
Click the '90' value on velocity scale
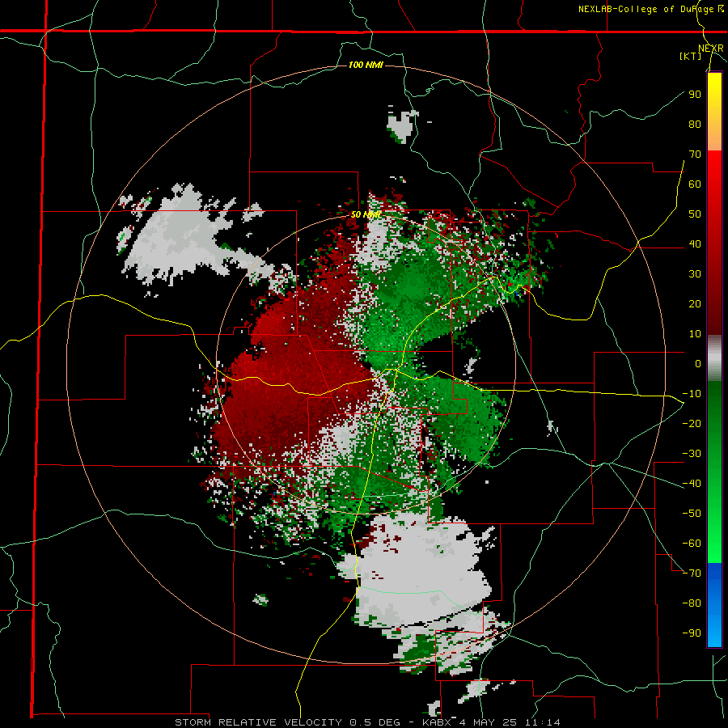695,95
